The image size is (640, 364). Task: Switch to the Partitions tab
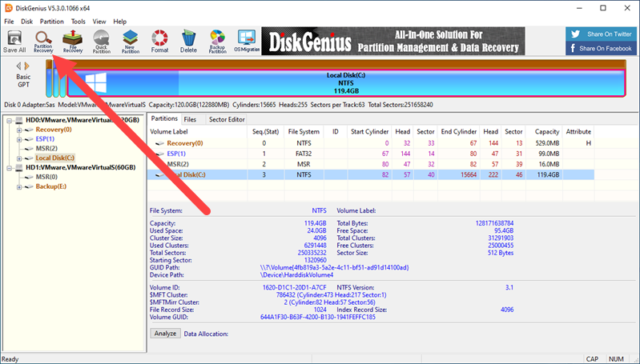(164, 118)
